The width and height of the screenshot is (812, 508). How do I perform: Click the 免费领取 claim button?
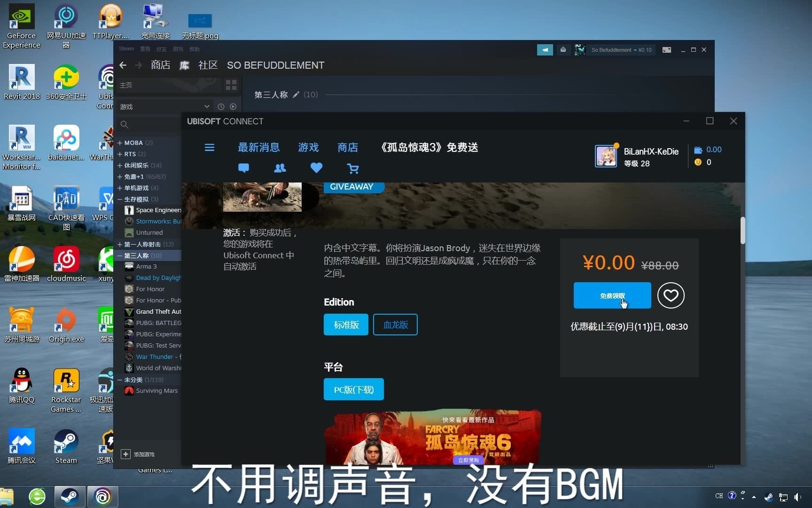[612, 295]
